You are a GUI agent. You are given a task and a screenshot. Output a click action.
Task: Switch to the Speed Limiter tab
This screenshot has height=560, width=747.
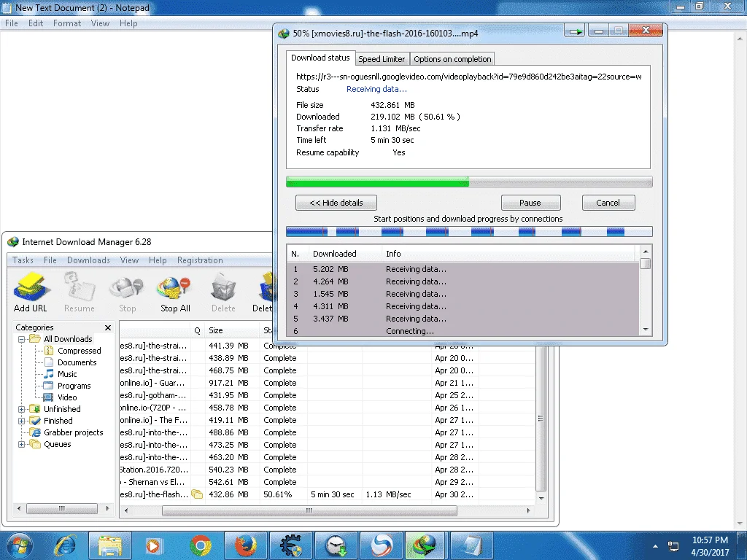382,59
